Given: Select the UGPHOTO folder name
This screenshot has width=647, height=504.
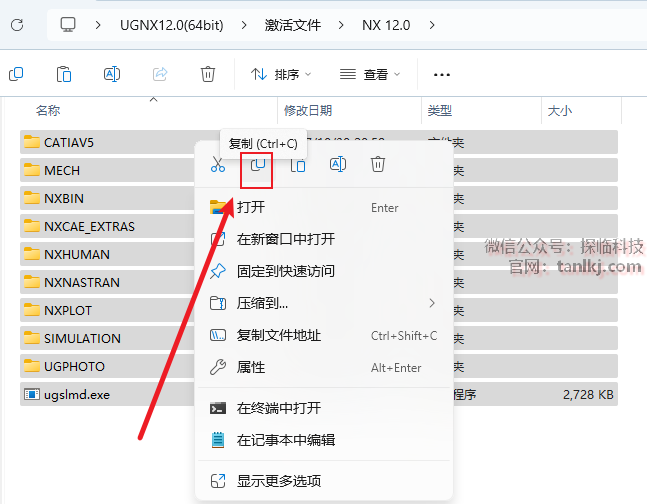Looking at the screenshot, I should tap(74, 367).
